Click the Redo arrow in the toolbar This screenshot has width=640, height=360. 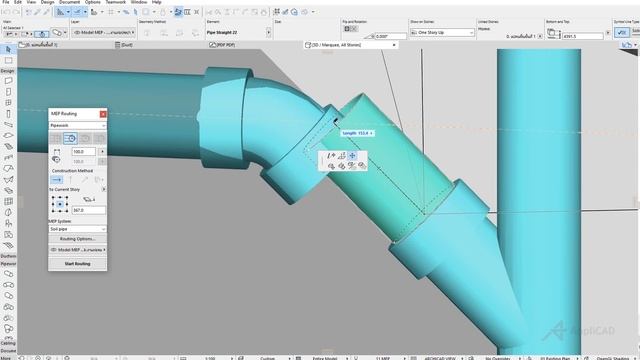click(16, 12)
